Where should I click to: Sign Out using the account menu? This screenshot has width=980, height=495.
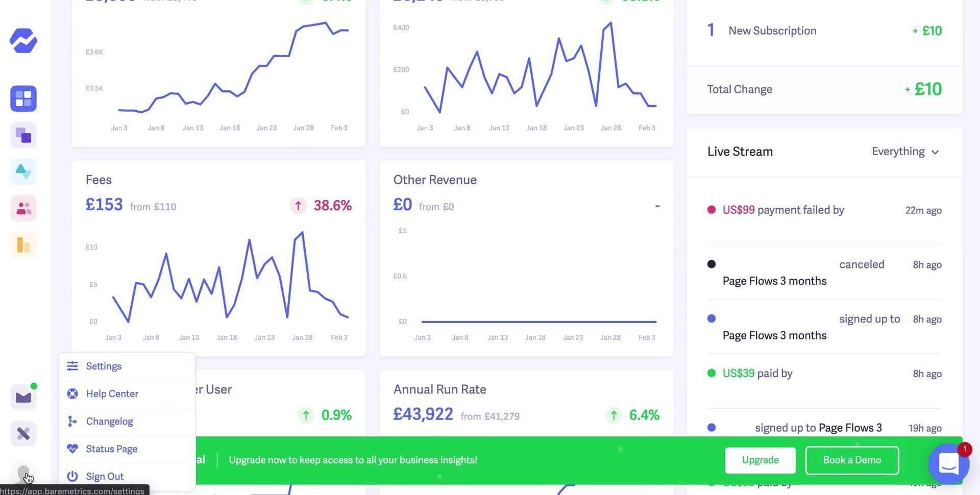coord(105,477)
